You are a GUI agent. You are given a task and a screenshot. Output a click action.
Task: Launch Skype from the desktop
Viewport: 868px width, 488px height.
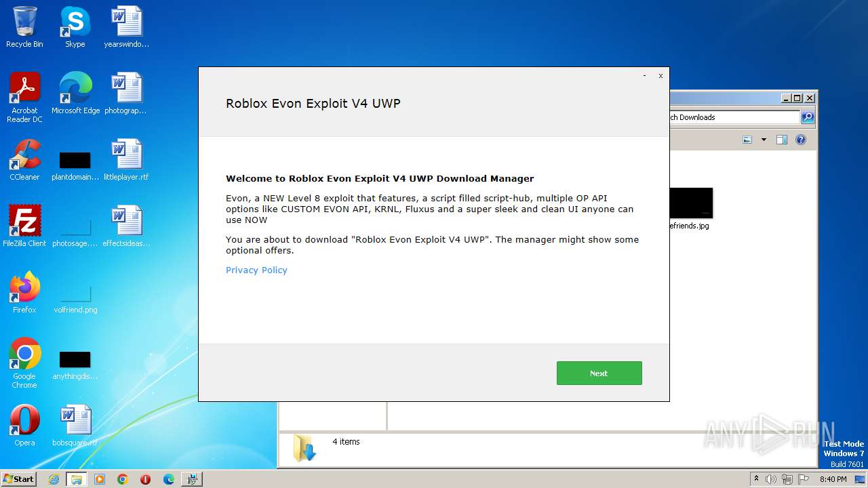pyautogui.click(x=75, y=27)
